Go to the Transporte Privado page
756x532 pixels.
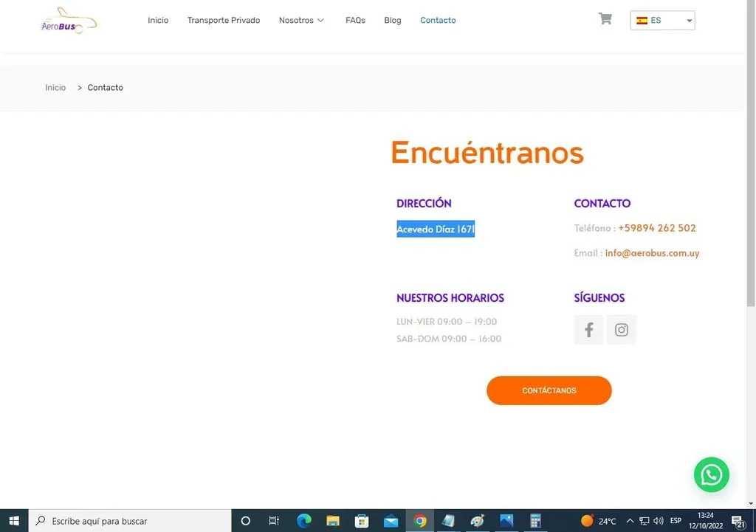(x=224, y=21)
